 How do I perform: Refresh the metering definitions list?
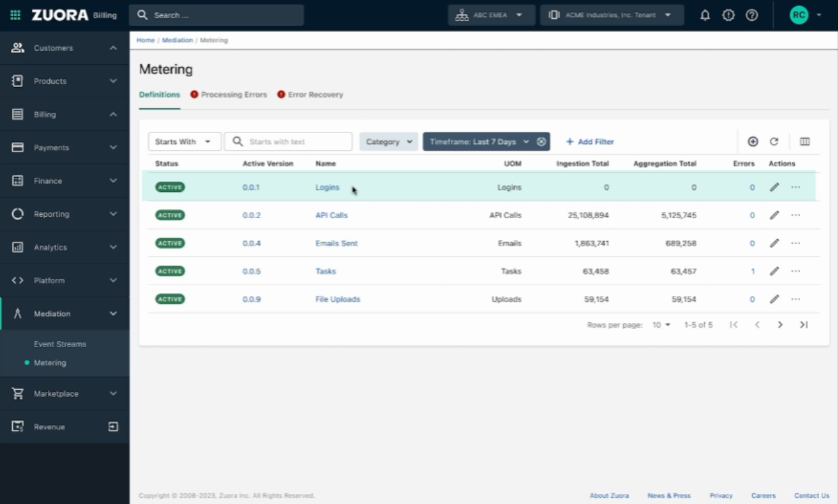pos(774,142)
